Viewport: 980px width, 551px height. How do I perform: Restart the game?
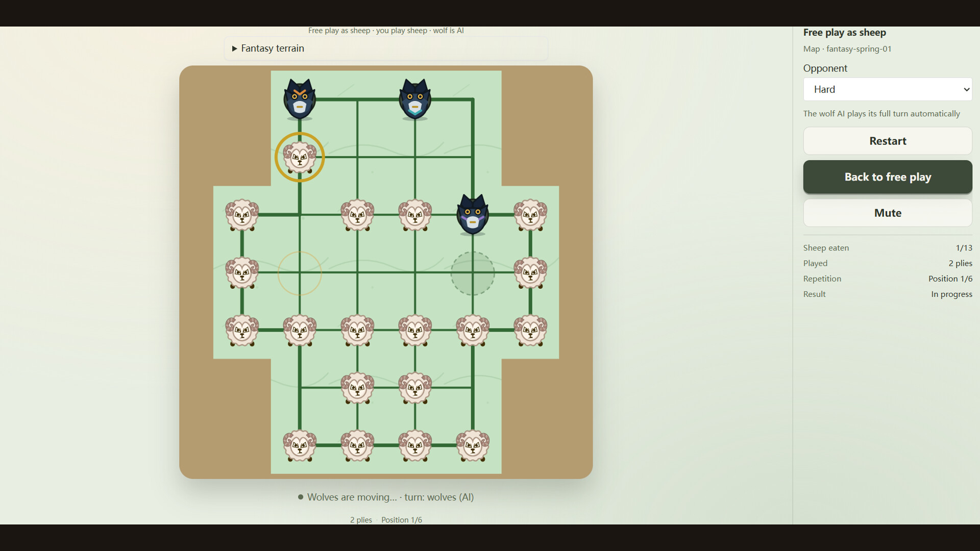(x=888, y=141)
